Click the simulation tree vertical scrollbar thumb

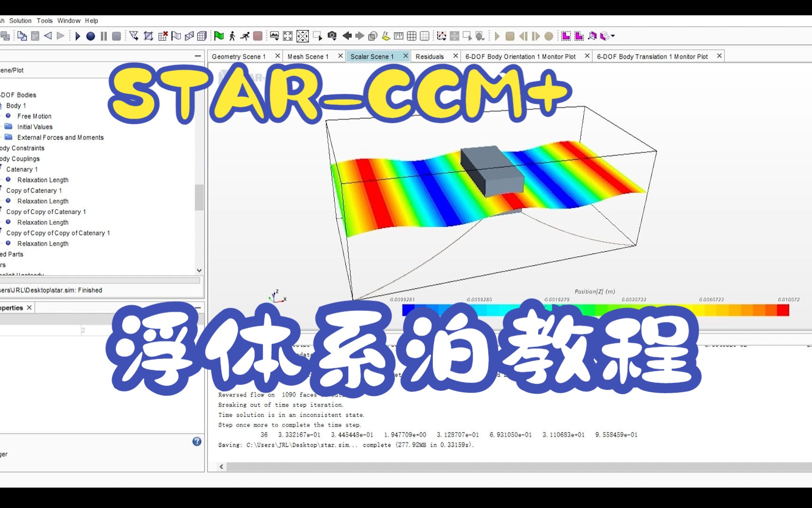pos(199,197)
